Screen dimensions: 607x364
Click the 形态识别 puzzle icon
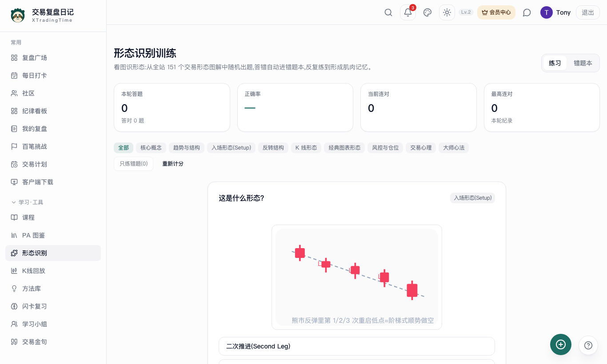point(14,253)
